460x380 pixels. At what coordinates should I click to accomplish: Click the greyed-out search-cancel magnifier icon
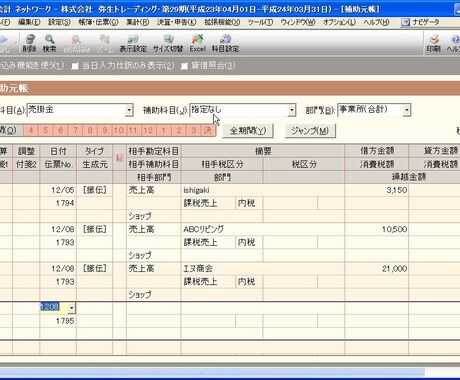click(76, 39)
